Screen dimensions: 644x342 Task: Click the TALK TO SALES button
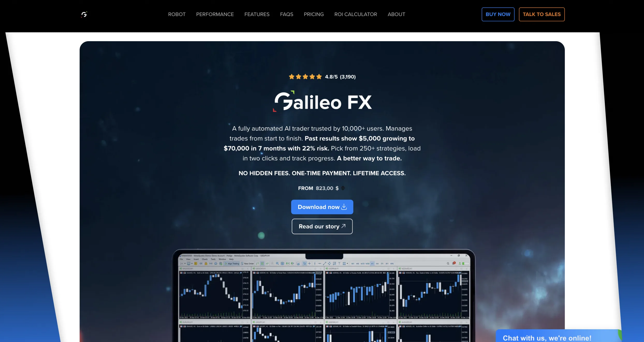tap(541, 14)
